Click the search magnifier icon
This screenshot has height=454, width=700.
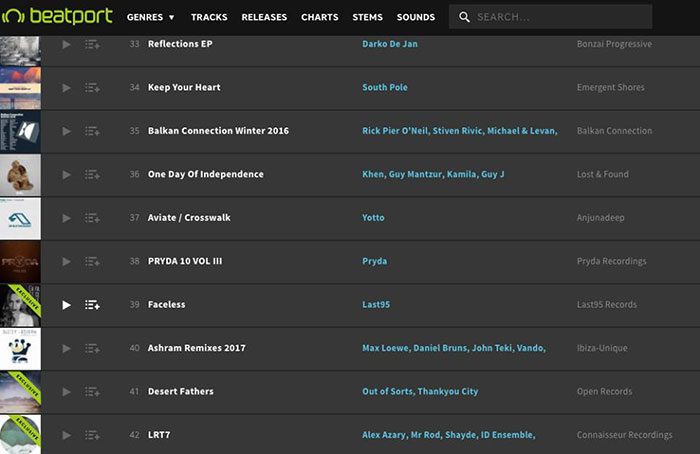click(x=465, y=17)
